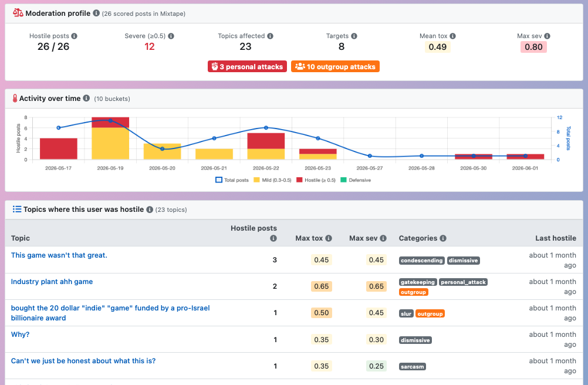
Task: Click the red Severe count 12
Action: (x=149, y=46)
